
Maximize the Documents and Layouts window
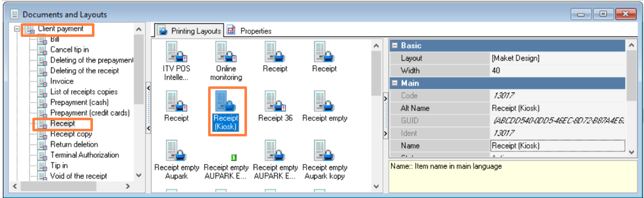603,14
